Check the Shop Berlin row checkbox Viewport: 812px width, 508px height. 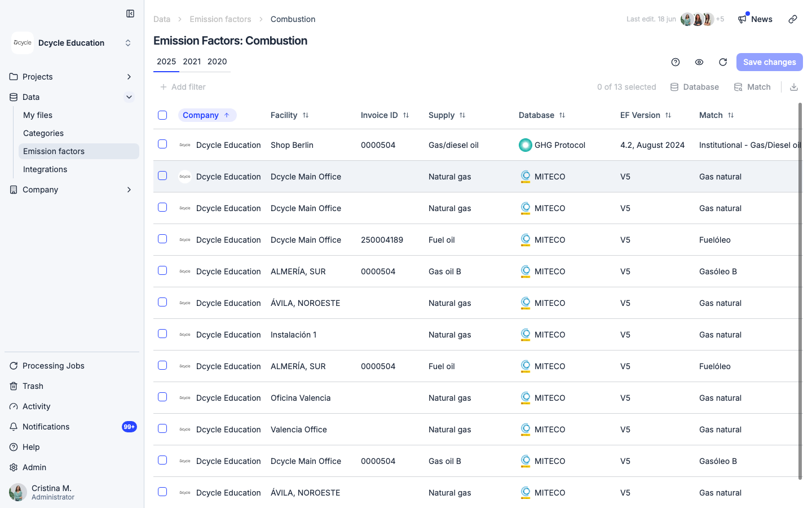click(162, 144)
